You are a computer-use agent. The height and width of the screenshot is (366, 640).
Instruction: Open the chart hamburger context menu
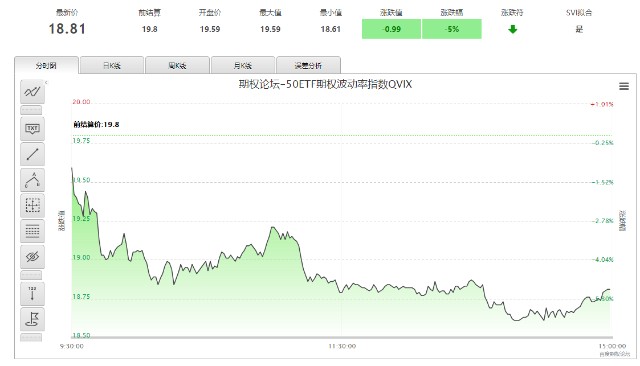tap(624, 86)
